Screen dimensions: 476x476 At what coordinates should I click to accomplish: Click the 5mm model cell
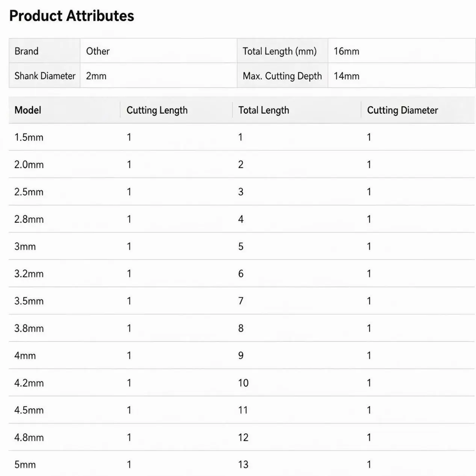[25, 464]
